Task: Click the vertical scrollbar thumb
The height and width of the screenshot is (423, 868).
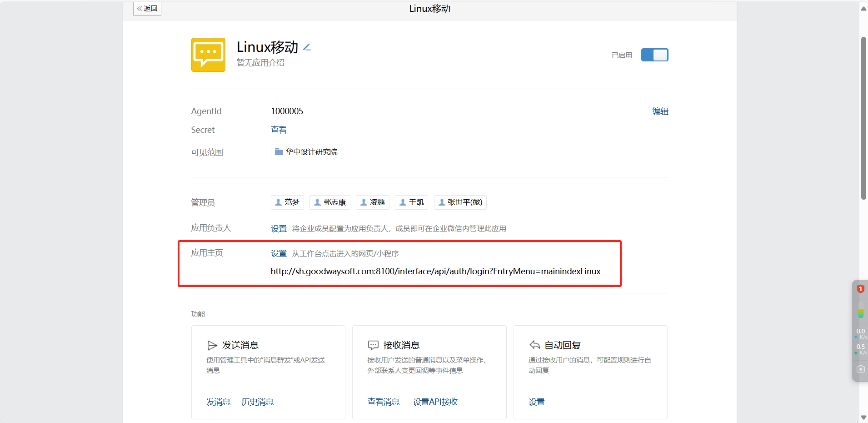Action: (x=863, y=118)
